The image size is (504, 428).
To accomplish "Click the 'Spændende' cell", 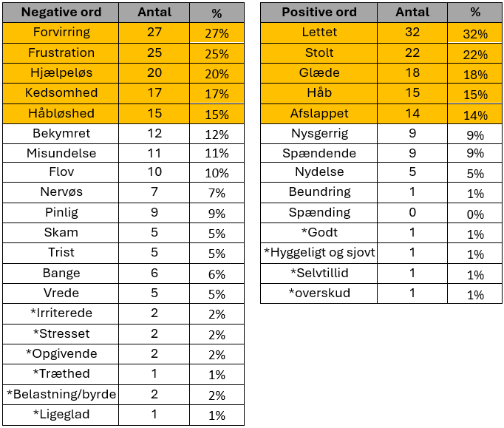I will (x=319, y=154).
